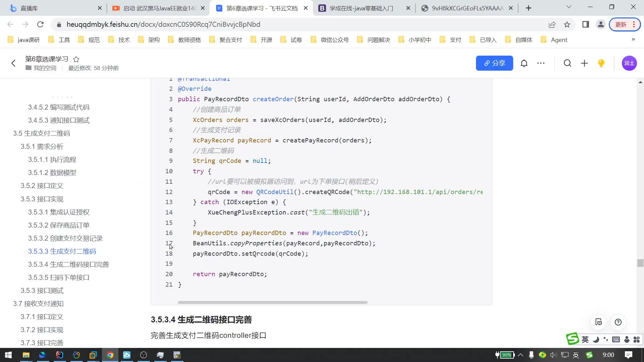Jump to 3.5.3.2 保存商品订单 section

[59, 225]
